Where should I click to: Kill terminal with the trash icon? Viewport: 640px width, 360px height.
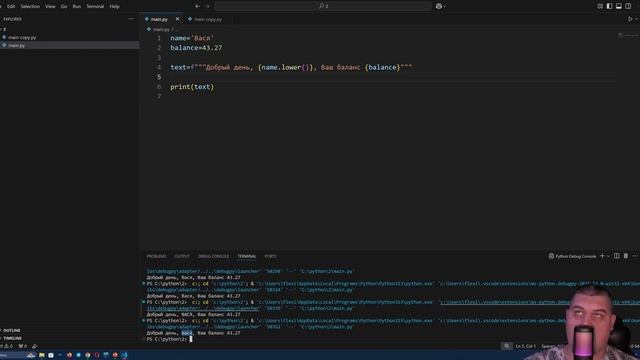pos(626,256)
